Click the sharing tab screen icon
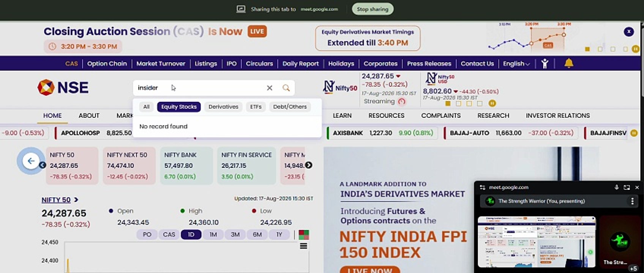The height and width of the screenshot is (273, 644). [x=241, y=9]
